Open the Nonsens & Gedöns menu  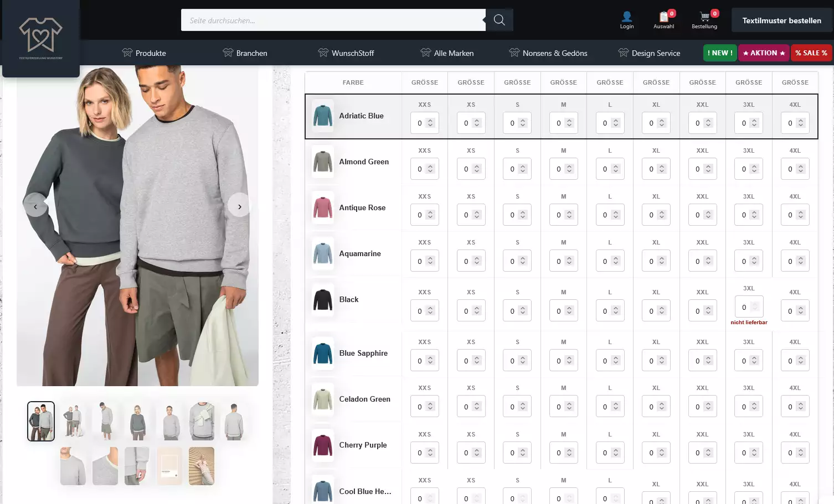click(548, 53)
